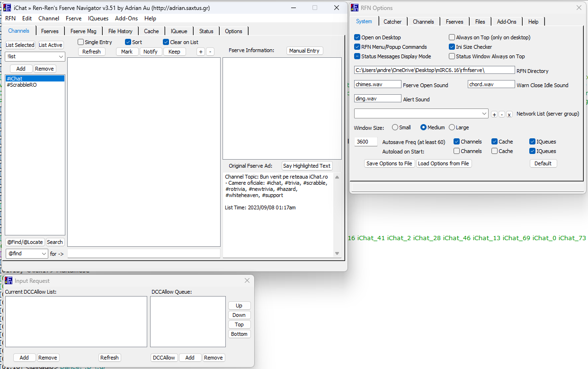
Task: Click the RFN icon in the iChat title bar
Action: tap(7, 8)
